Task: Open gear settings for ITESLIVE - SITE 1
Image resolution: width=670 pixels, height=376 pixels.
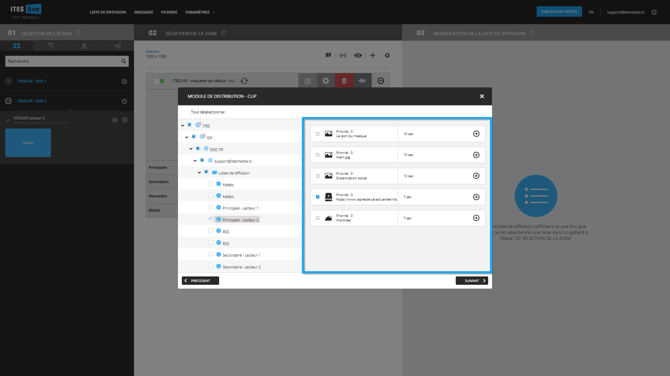Action: 124,81
